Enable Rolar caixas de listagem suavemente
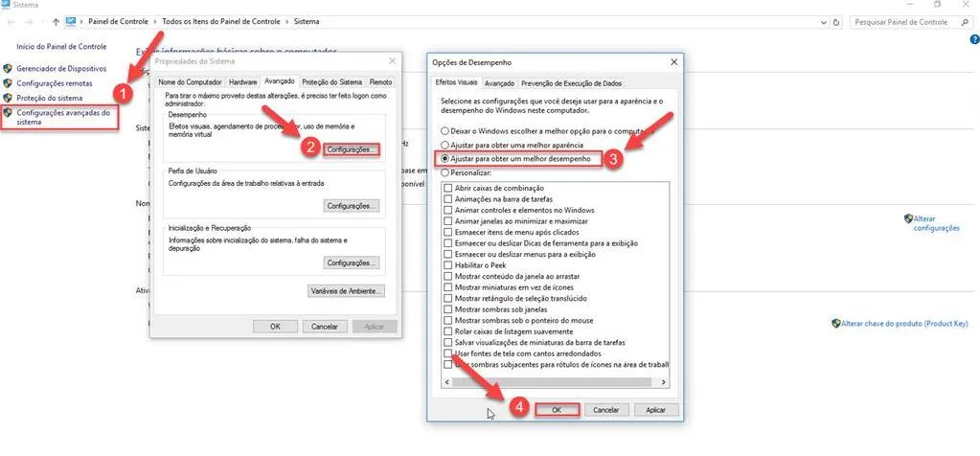The image size is (980, 456). point(447,331)
